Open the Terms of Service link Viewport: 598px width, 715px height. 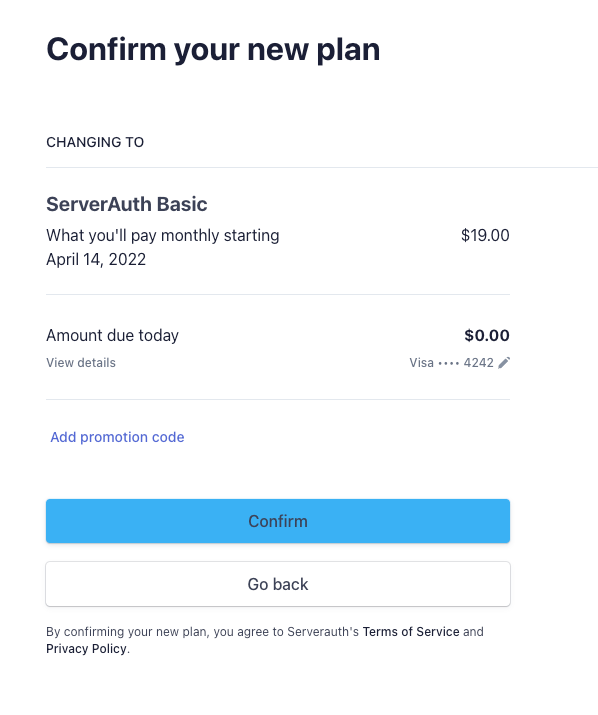click(411, 632)
